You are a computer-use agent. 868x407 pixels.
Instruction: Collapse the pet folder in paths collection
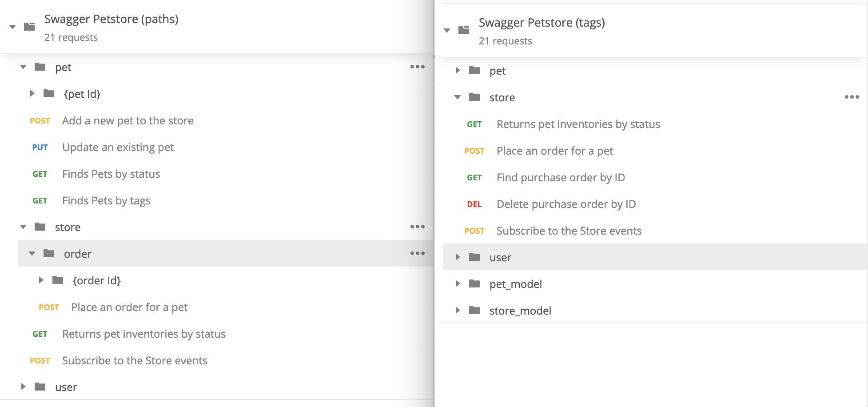point(23,67)
